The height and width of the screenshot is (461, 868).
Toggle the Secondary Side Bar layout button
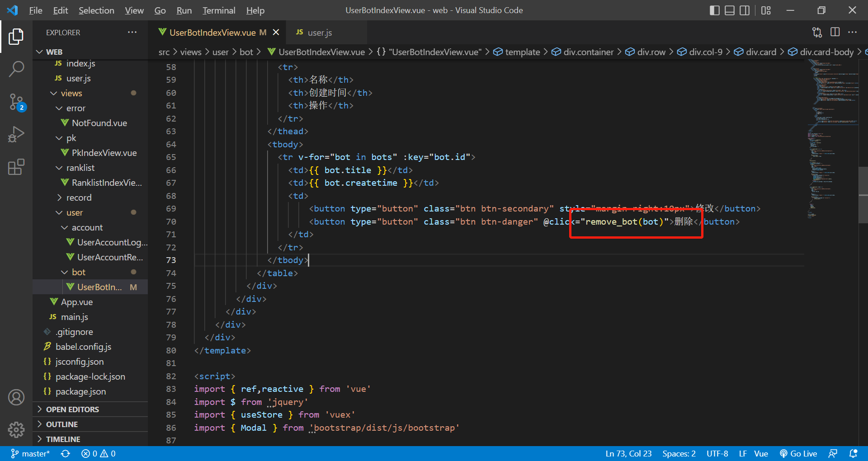[744, 10]
